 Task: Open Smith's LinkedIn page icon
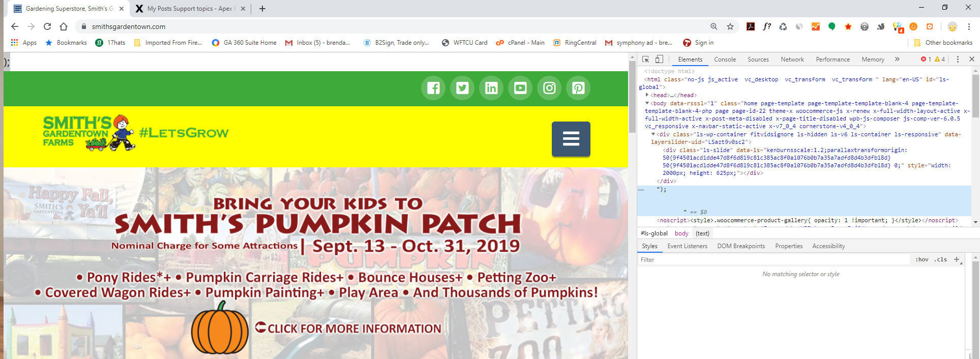pos(491,88)
